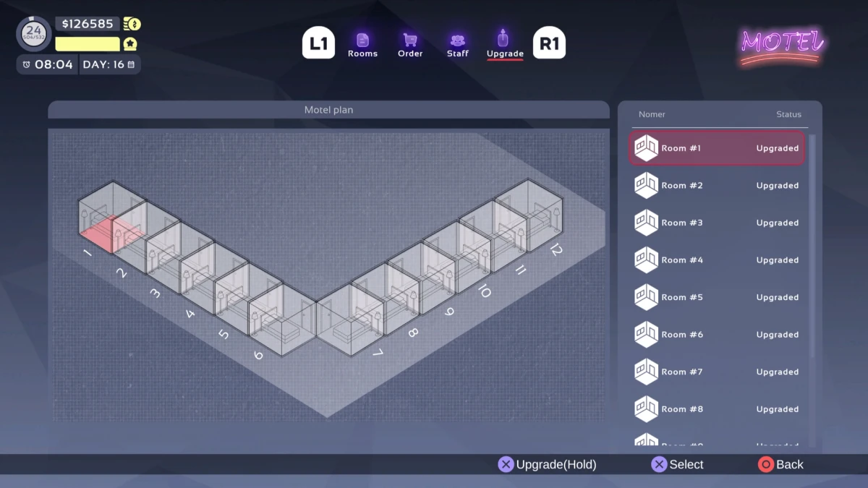Screen dimensions: 868x488
Task: Click the highlighted red room 1 on plan
Action: tap(96, 235)
